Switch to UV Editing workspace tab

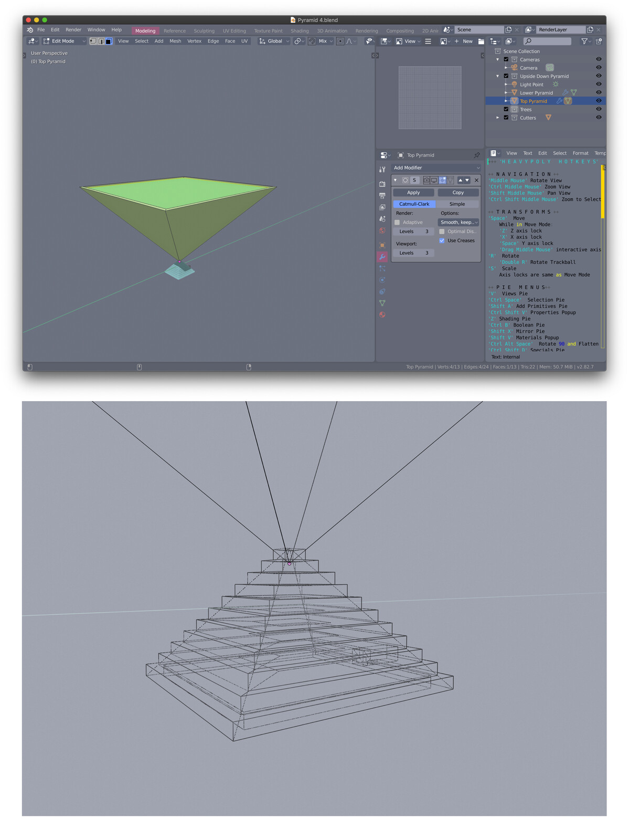(x=234, y=31)
